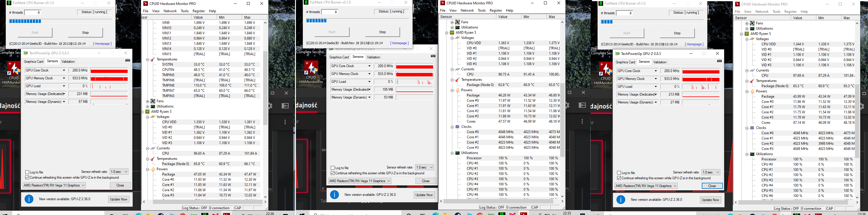The width and height of the screenshot is (868, 215).
Task: Click CPUID HWMonitorPro desktop shortcut beside GPU-Z showing 195 MB
Action: click(x=311, y=72)
